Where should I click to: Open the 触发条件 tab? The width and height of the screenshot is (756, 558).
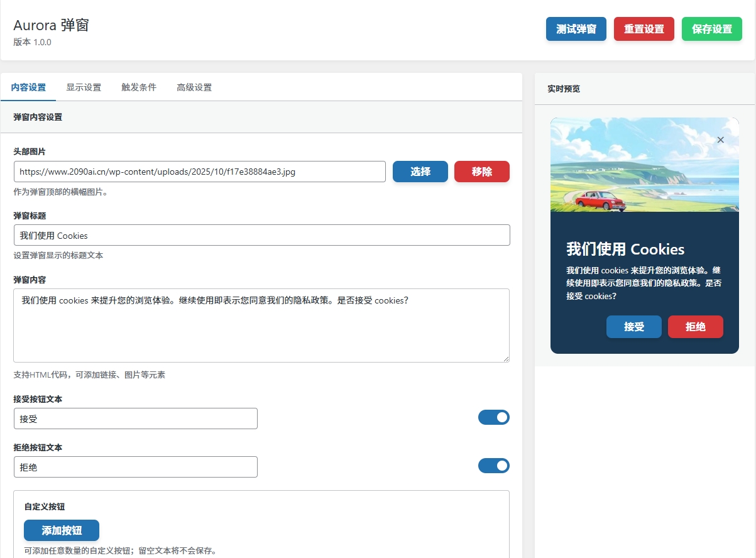point(139,87)
